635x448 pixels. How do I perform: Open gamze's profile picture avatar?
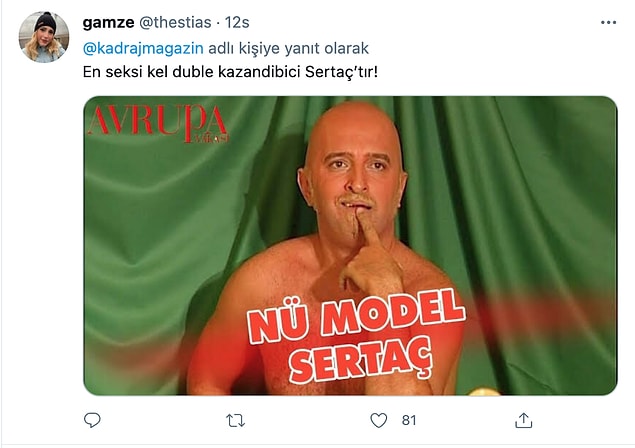[x=44, y=37]
